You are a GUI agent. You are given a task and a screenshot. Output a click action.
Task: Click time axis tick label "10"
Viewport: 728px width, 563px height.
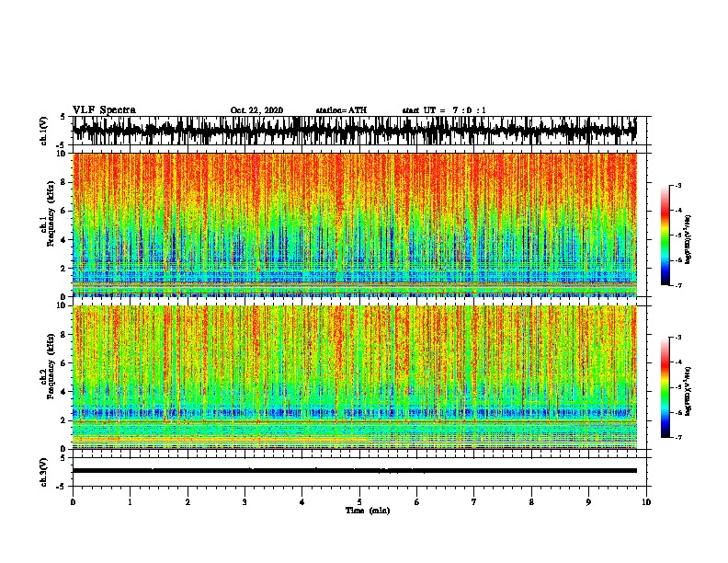646,501
